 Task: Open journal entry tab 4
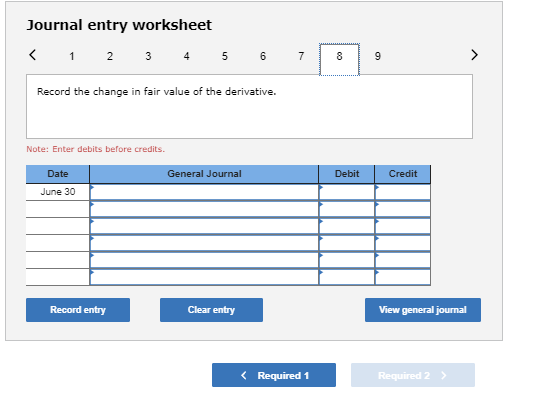click(186, 56)
